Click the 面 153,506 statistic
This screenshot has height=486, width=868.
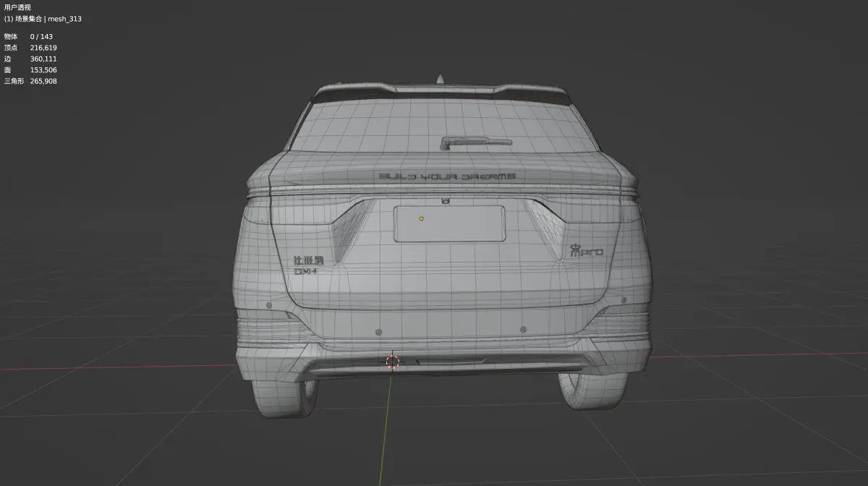(x=30, y=70)
